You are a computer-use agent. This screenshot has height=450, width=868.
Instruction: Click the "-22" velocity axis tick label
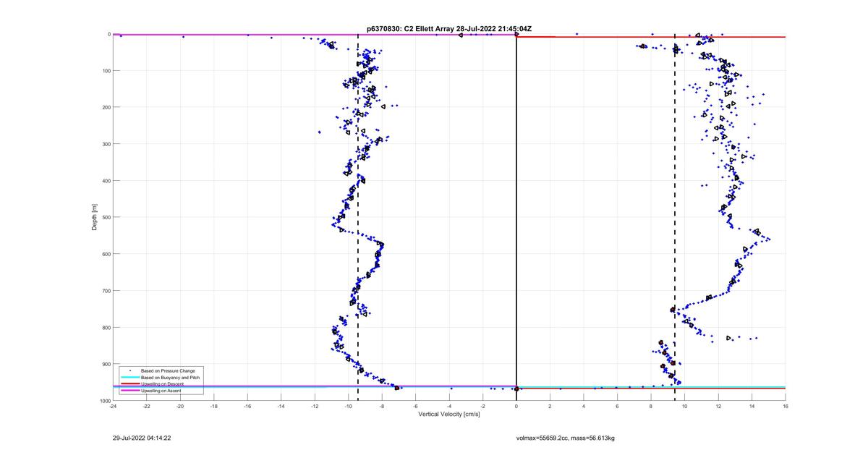click(x=147, y=407)
